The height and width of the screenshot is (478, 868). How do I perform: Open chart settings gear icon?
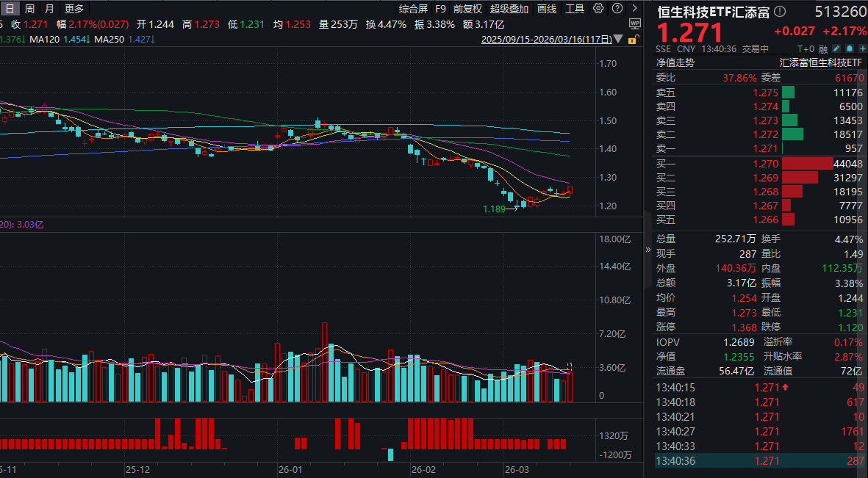(598, 9)
